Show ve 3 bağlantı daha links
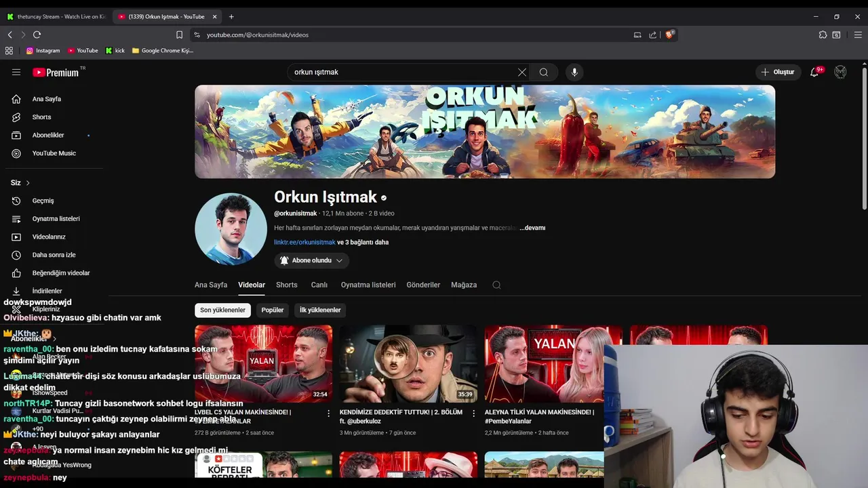The height and width of the screenshot is (488, 868). (x=363, y=242)
